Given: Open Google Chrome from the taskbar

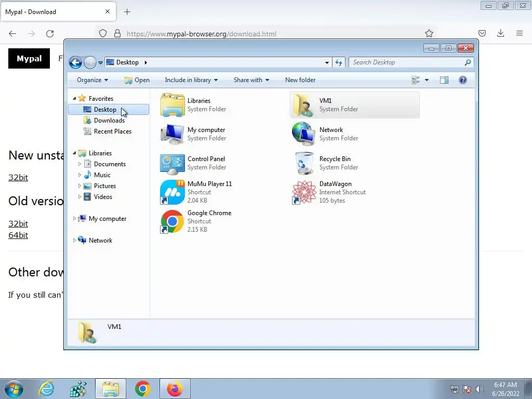Looking at the screenshot, I should tap(142, 389).
